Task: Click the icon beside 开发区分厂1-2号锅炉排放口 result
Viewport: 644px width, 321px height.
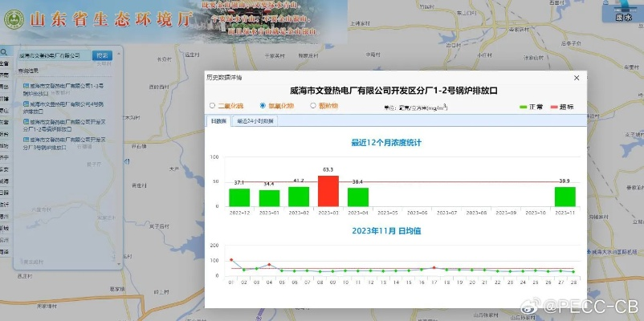Action: coord(26,122)
